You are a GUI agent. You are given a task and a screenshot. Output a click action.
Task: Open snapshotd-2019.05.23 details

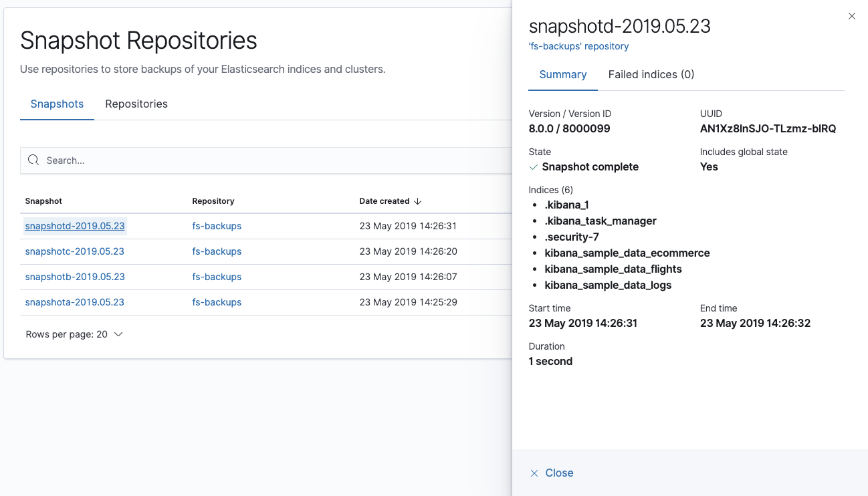pyautogui.click(x=74, y=225)
